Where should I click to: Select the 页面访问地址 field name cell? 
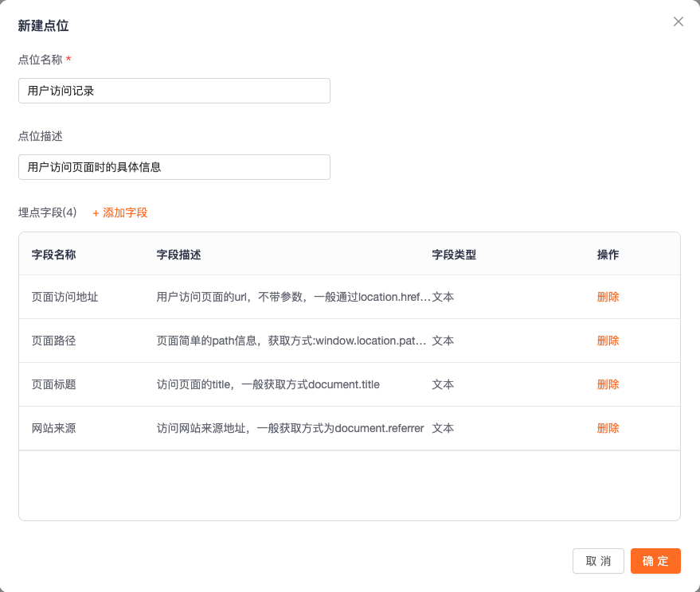pyautogui.click(x=65, y=297)
